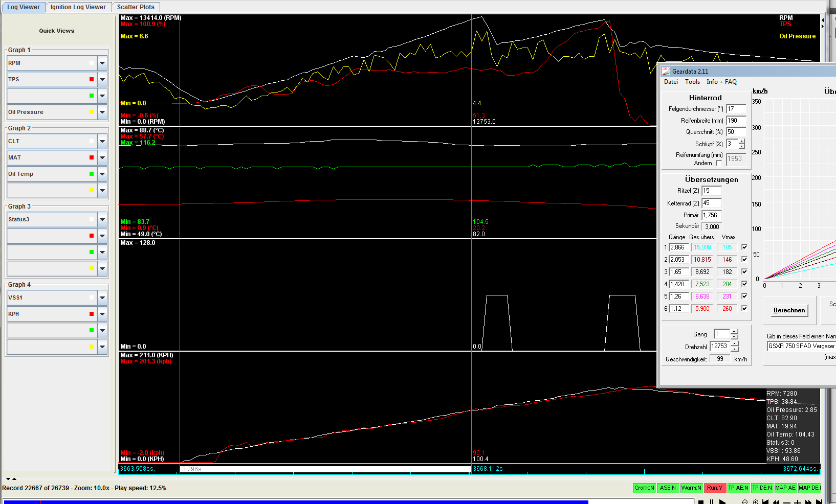Uncheck the gear 6 Vmax checkbox
This screenshot has height=504, width=836.
click(744, 308)
